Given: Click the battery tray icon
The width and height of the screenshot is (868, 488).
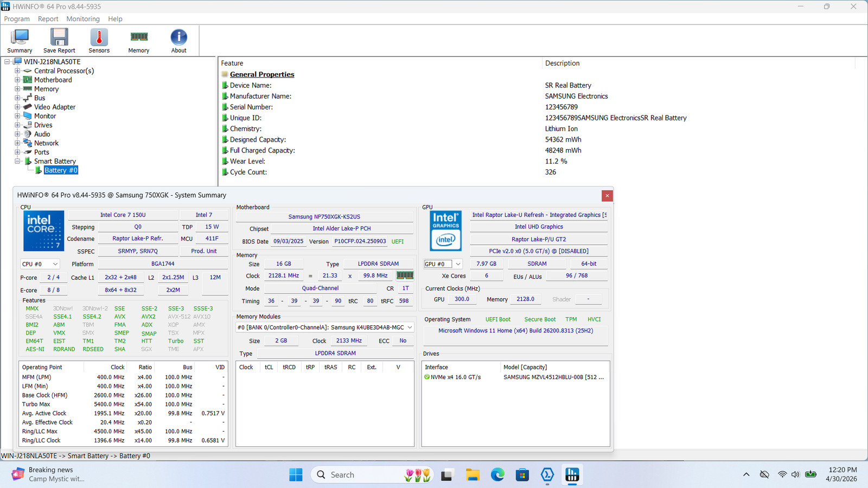Looking at the screenshot, I should 811,475.
